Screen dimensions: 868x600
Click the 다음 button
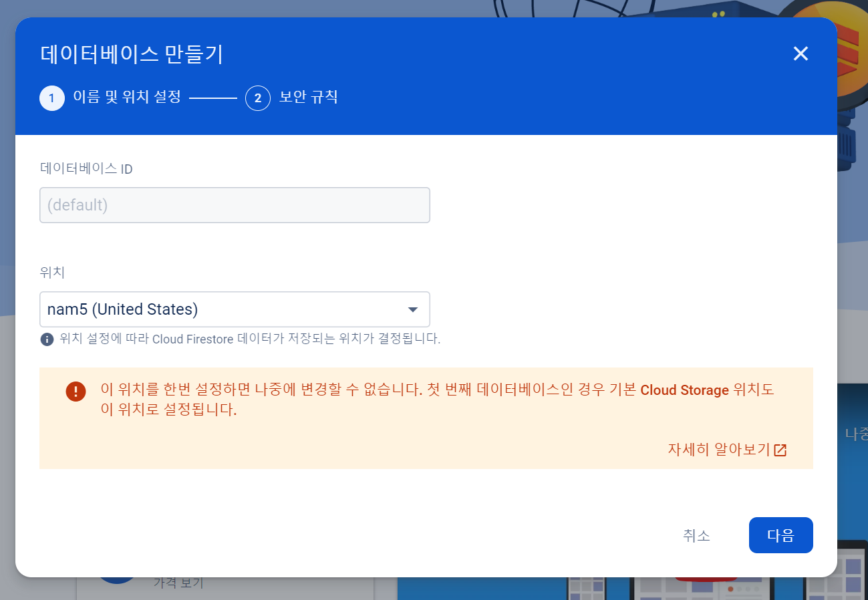click(x=780, y=535)
